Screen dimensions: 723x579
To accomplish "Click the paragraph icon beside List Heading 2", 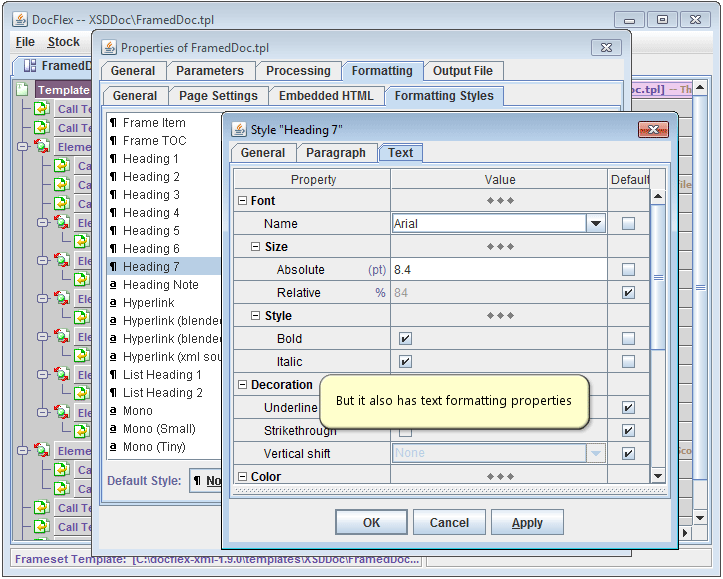I will (x=113, y=393).
